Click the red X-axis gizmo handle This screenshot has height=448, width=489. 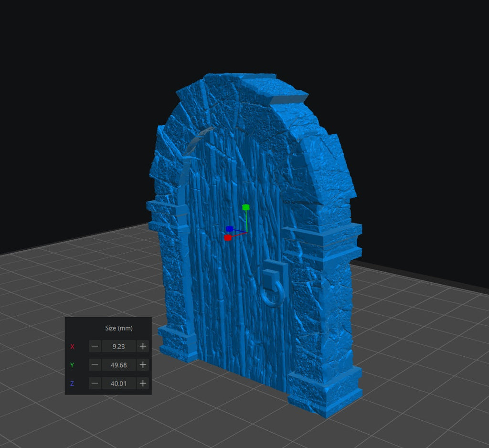[228, 237]
